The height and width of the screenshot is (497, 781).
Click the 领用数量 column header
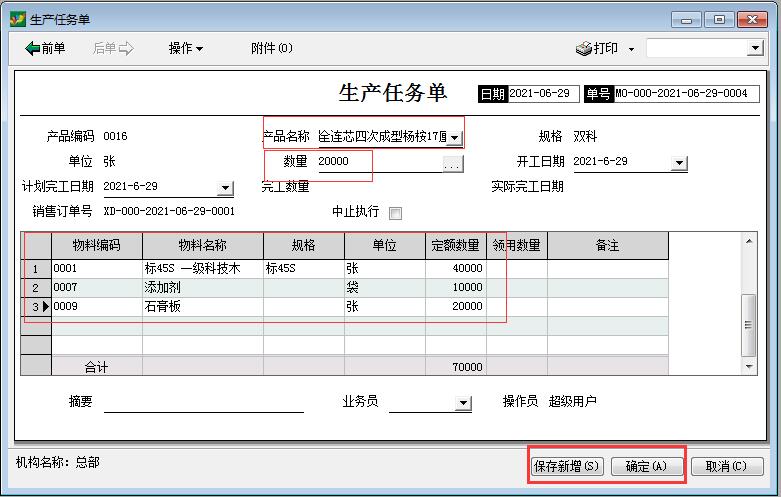pos(517,246)
